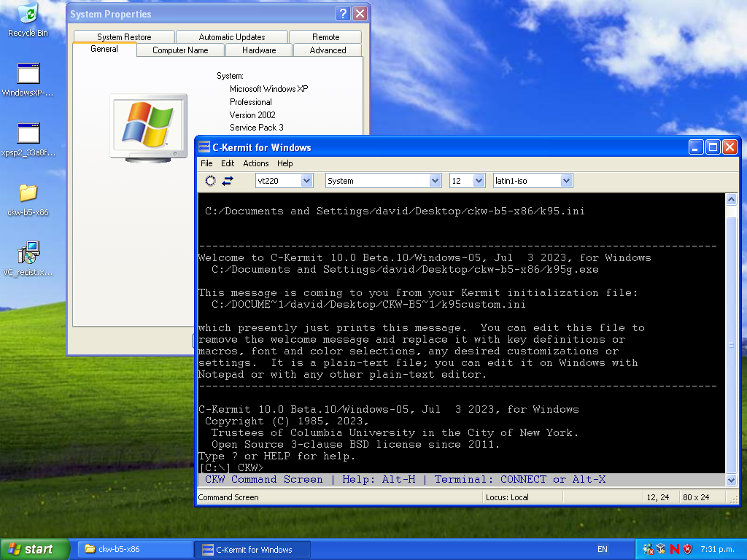Open the Edit menu in C-Kermit
Screen dimensions: 747x560
tap(228, 163)
